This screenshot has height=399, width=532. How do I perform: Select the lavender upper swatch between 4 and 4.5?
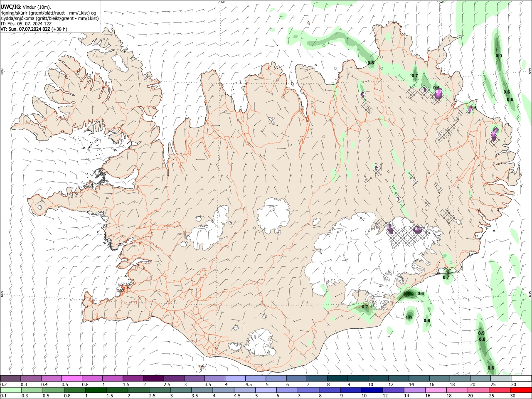(235, 379)
